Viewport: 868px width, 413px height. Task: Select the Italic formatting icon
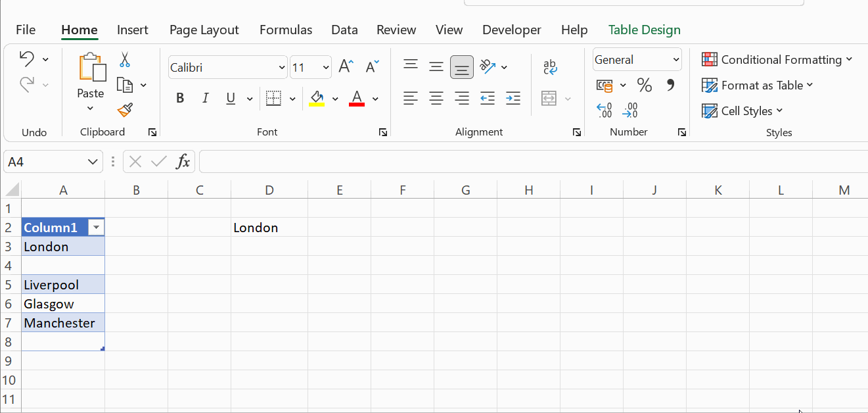(205, 97)
